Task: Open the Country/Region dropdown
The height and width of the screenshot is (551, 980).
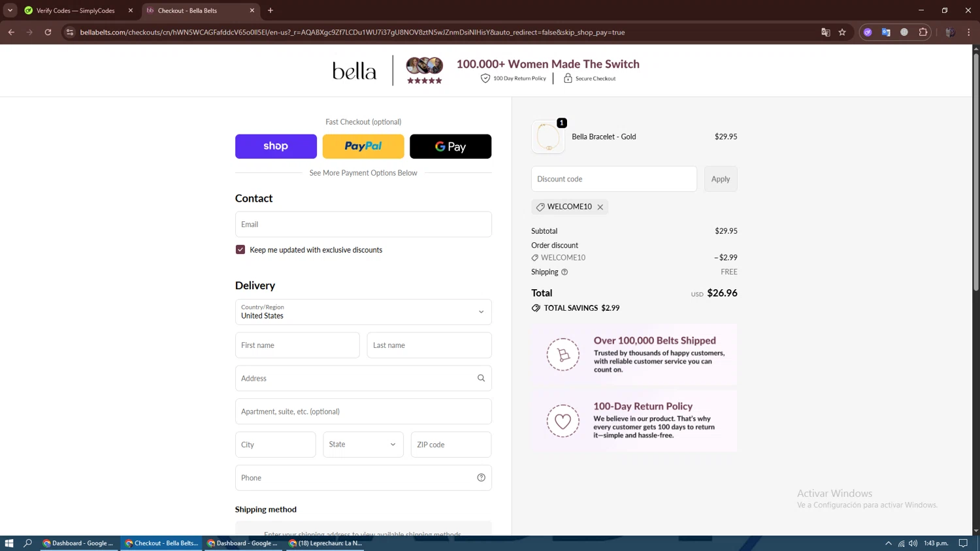Action: coord(363,312)
